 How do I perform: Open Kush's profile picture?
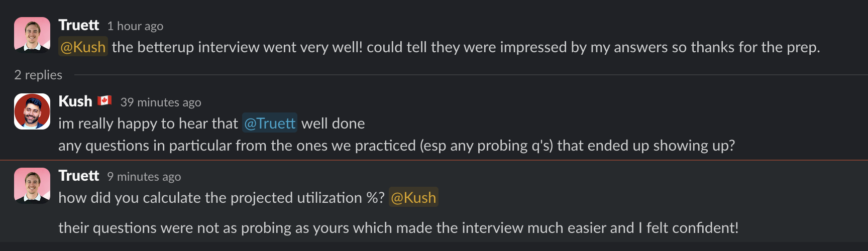32,111
